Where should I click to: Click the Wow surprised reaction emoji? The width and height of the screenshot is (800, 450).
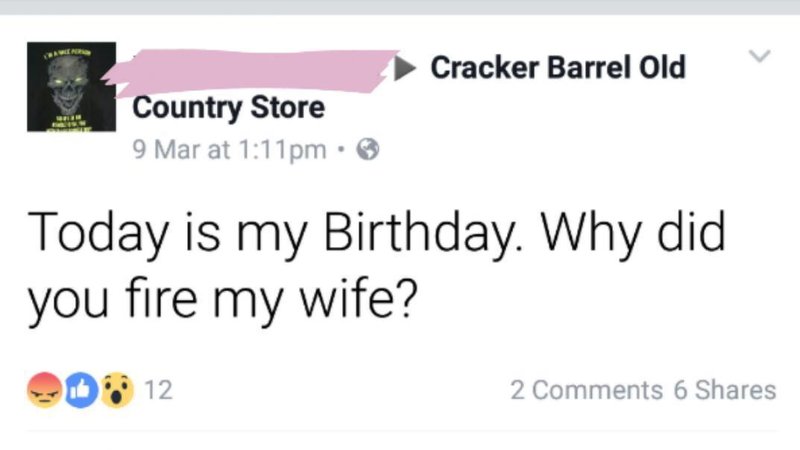click(119, 390)
